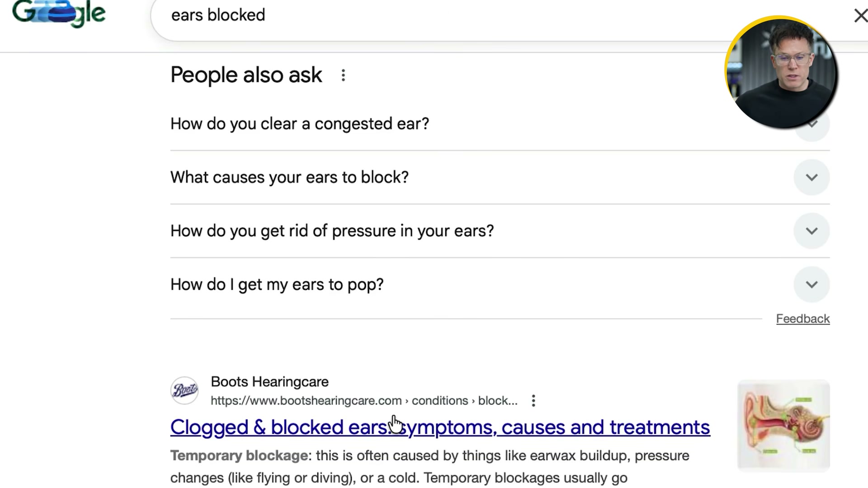Screen dimensions: 868x488
Task: Click the Boots Hearingcare favicon
Action: tap(184, 390)
